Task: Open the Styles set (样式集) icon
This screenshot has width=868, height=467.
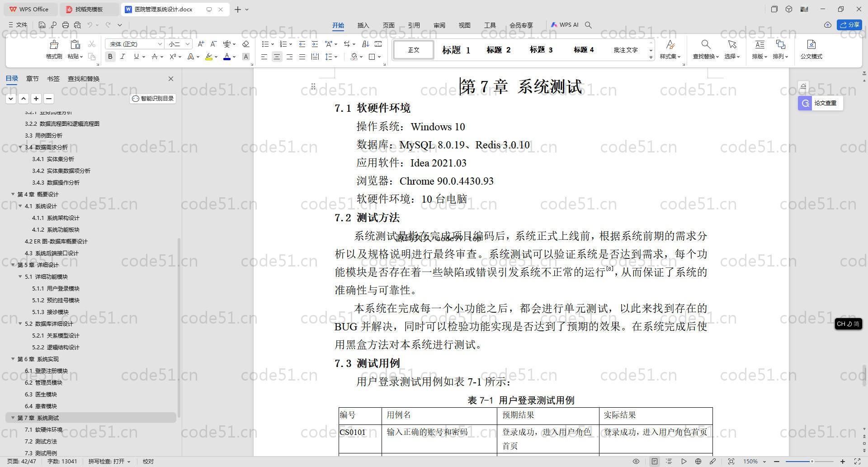Action: click(x=670, y=44)
